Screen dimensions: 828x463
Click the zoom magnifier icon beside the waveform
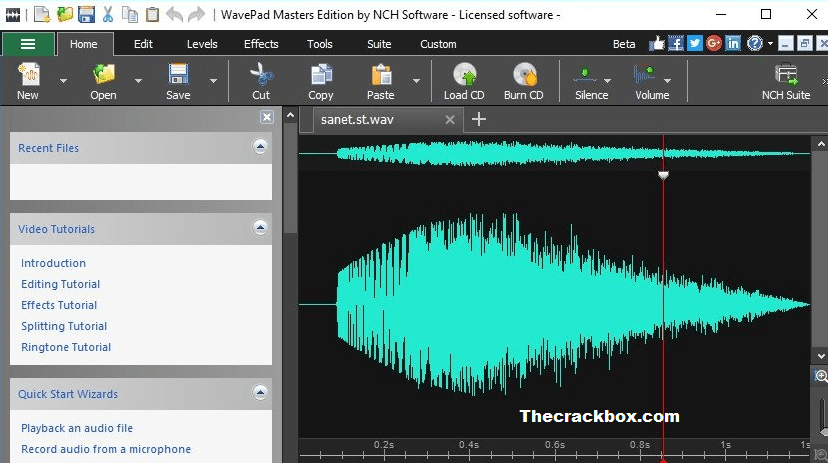821,377
